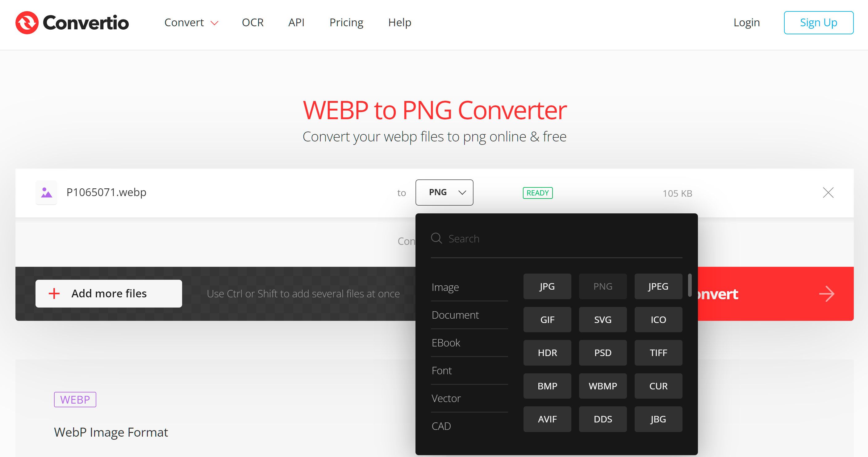Screen dimensions: 868x457
Task: Select the PNG format icon
Action: pyautogui.click(x=603, y=286)
